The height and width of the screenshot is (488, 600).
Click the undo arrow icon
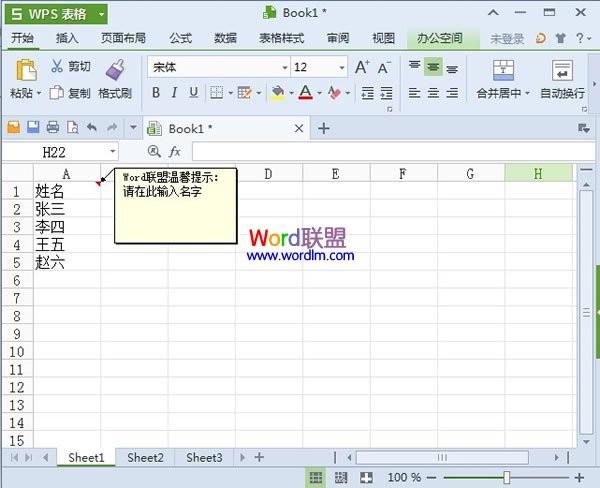click(92, 127)
